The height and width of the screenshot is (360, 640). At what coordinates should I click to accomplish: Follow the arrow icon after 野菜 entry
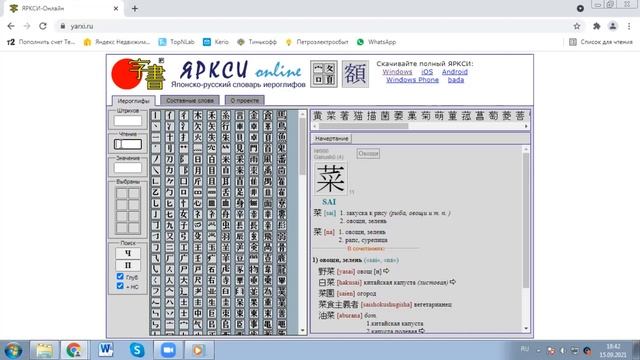pyautogui.click(x=386, y=271)
